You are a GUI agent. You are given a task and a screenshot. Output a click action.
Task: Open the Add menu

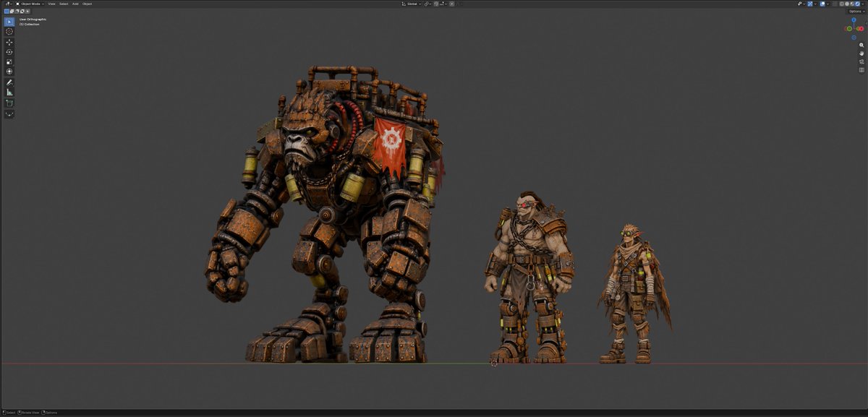pyautogui.click(x=75, y=4)
